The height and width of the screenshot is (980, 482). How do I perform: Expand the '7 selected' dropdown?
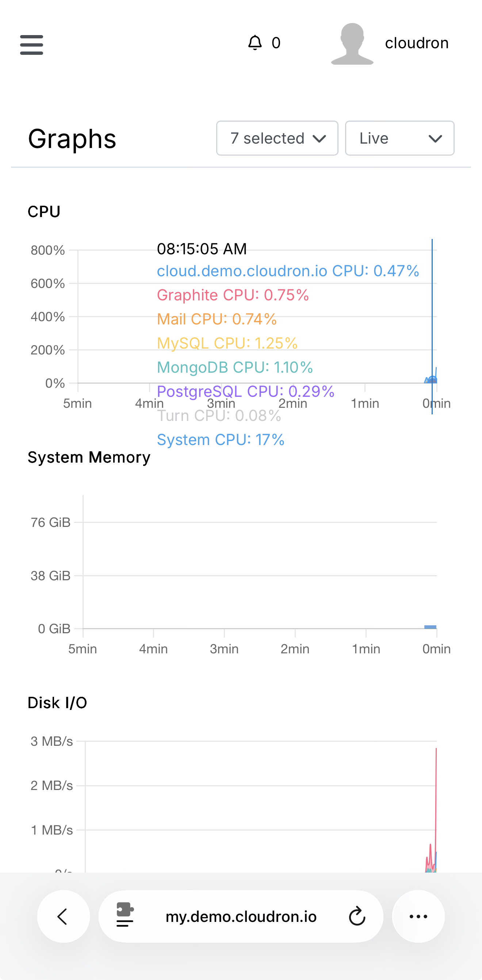[277, 138]
